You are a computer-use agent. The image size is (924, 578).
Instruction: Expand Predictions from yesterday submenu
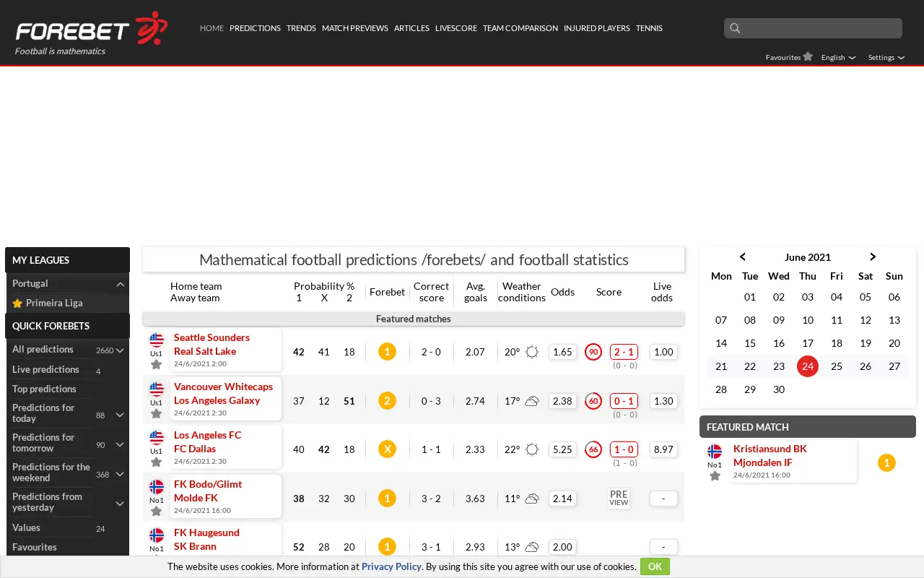[x=121, y=504]
